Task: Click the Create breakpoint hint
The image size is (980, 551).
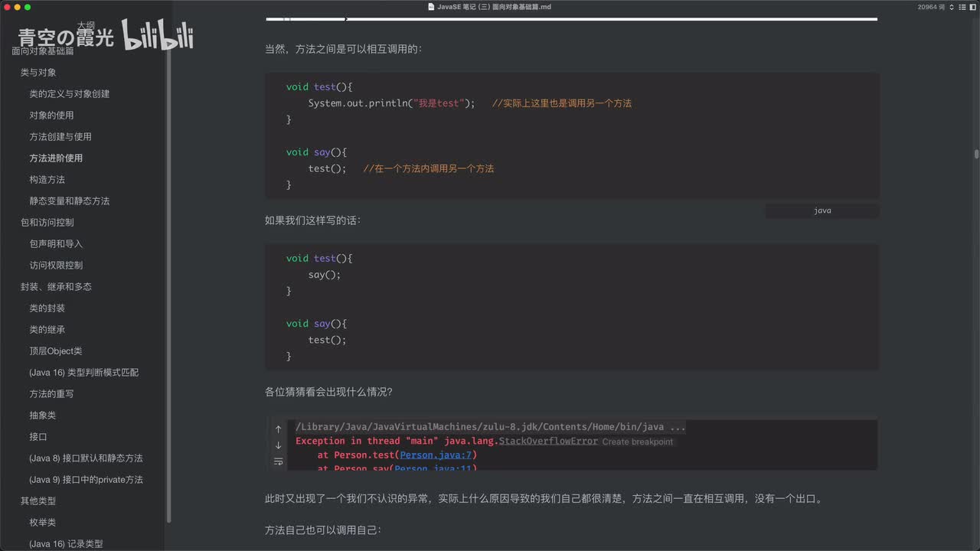Action: point(638,442)
